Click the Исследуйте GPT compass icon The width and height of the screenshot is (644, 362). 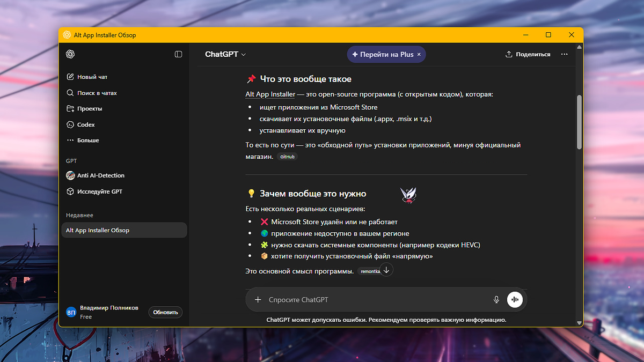click(x=70, y=191)
